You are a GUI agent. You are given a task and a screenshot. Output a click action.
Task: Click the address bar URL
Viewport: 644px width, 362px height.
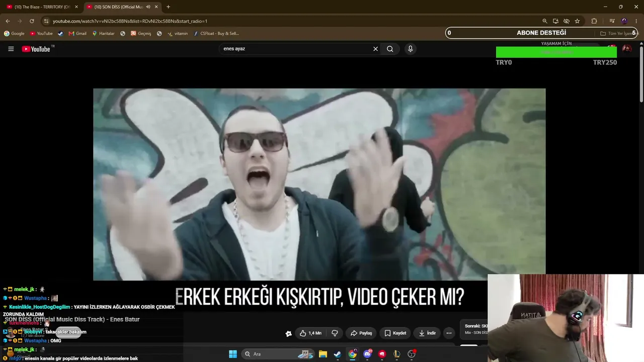[130, 21]
